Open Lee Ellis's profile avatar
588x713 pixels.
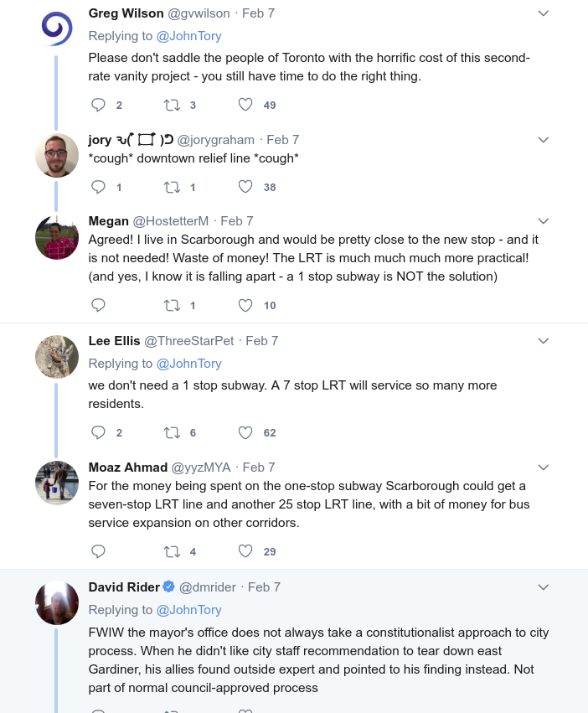57,357
